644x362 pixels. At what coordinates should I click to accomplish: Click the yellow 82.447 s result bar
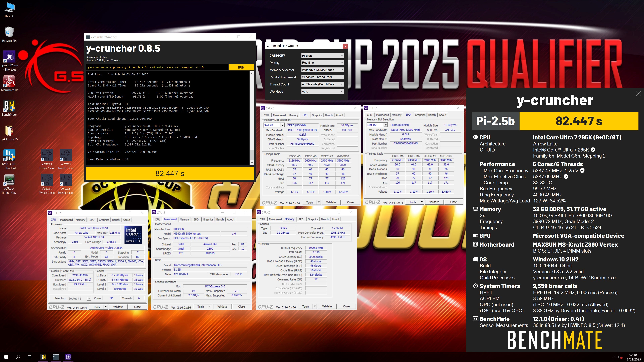tap(170, 173)
